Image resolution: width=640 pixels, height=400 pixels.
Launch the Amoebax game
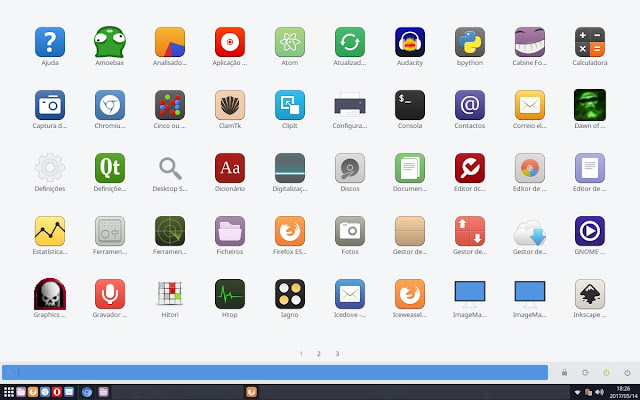110,42
